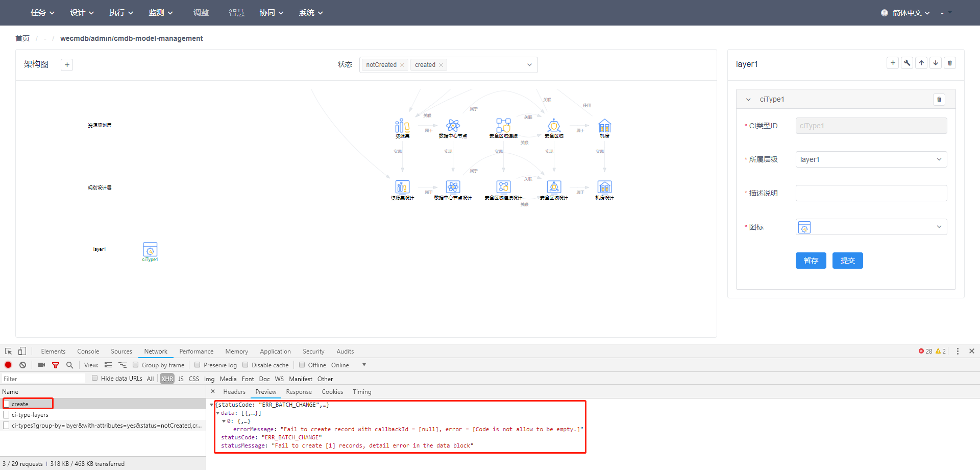
Task: Click the ciType1 node icon in layer1 row
Action: 150,250
